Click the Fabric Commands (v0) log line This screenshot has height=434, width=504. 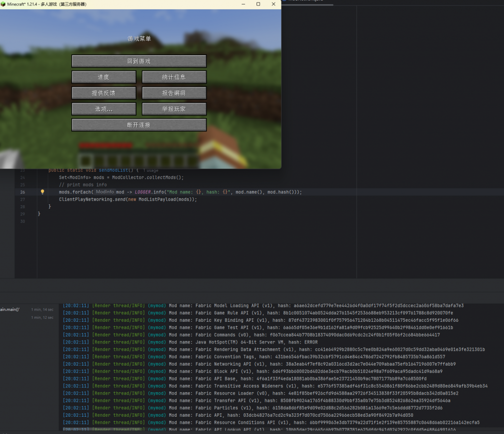pos(252,335)
